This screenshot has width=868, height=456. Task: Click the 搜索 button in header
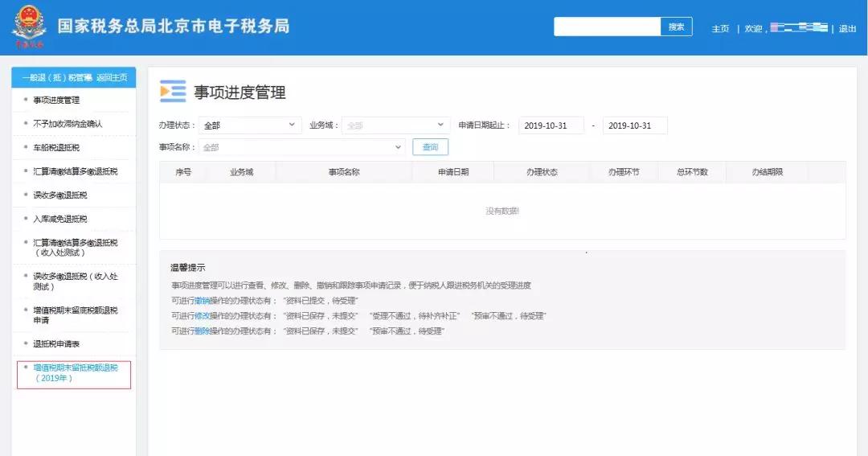676,27
